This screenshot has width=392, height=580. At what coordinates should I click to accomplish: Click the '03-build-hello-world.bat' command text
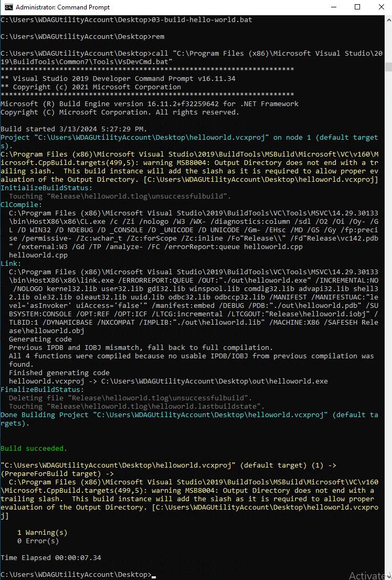pos(202,19)
